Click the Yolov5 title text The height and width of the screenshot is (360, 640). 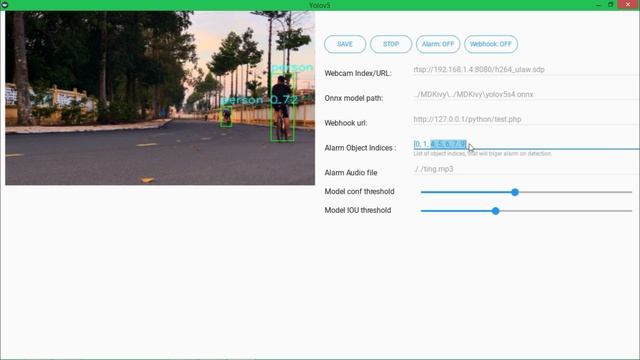click(x=320, y=5)
